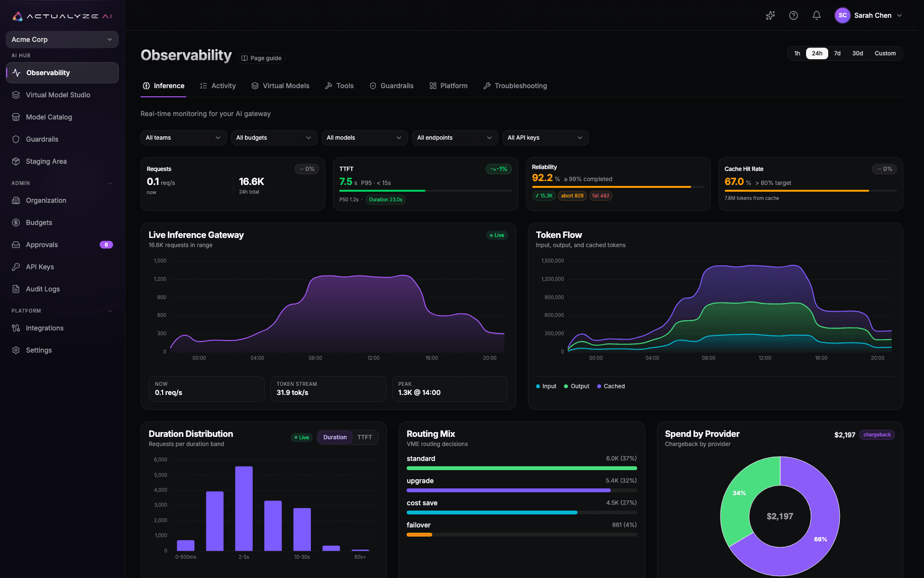Image resolution: width=924 pixels, height=578 pixels.
Task: Click the AI sparkle icon in header
Action: point(770,15)
